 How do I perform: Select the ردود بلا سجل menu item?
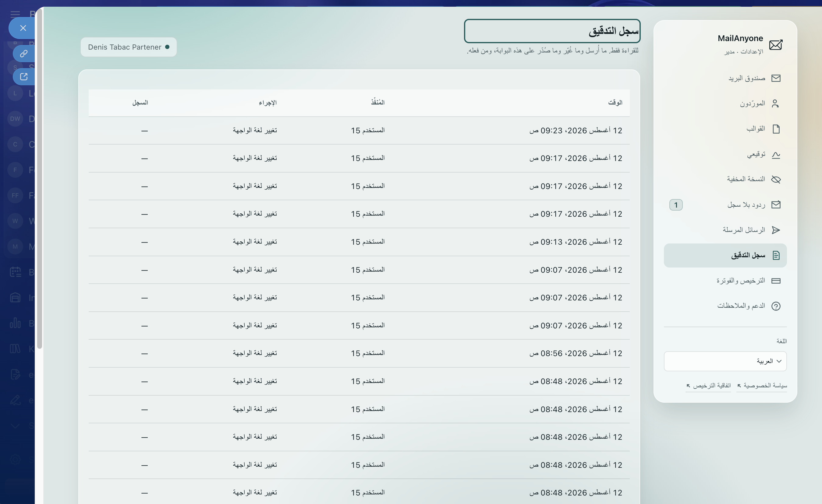(x=725, y=205)
